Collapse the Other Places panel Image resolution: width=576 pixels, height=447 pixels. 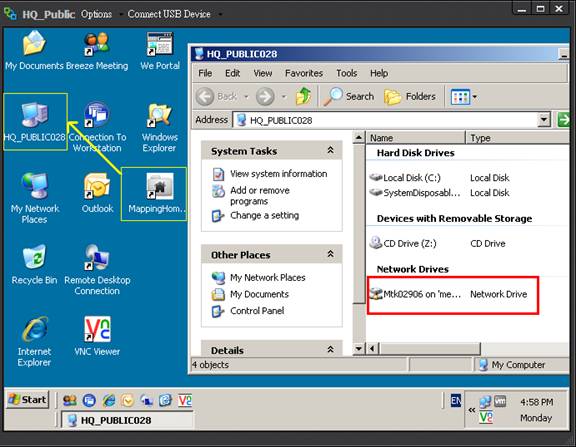point(330,254)
